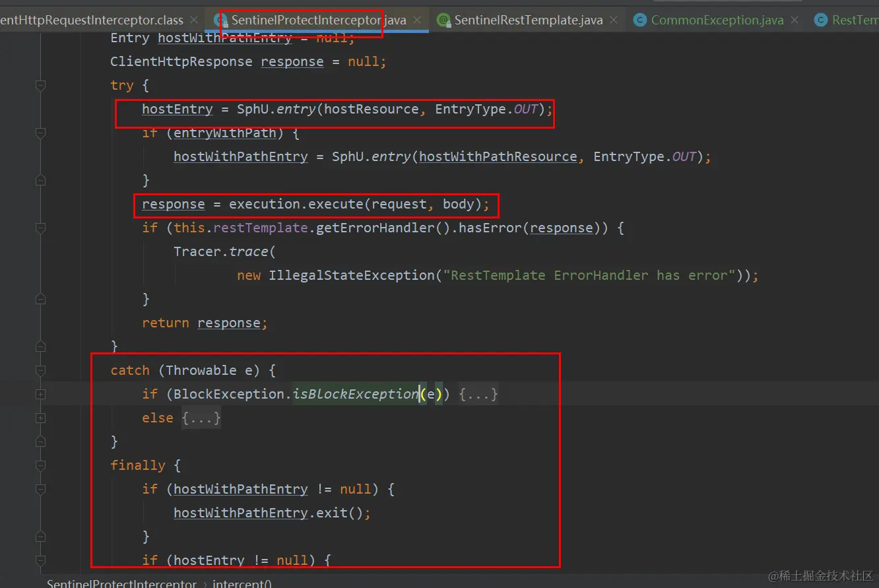Click hostWithPathResource argument
This screenshot has height=588, width=879.
pyautogui.click(x=498, y=156)
